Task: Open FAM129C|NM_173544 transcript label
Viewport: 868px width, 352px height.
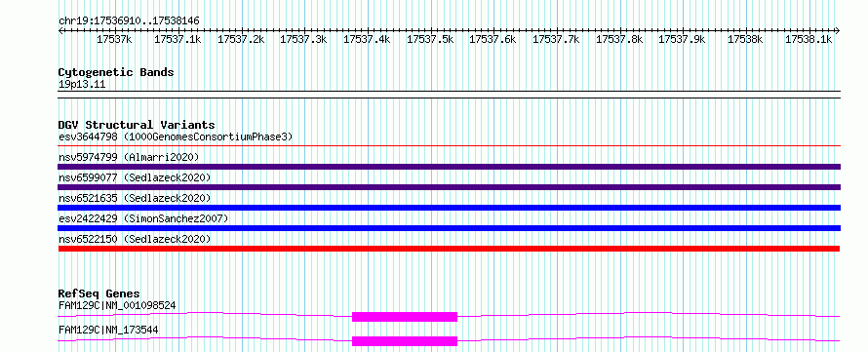Action: tap(108, 330)
